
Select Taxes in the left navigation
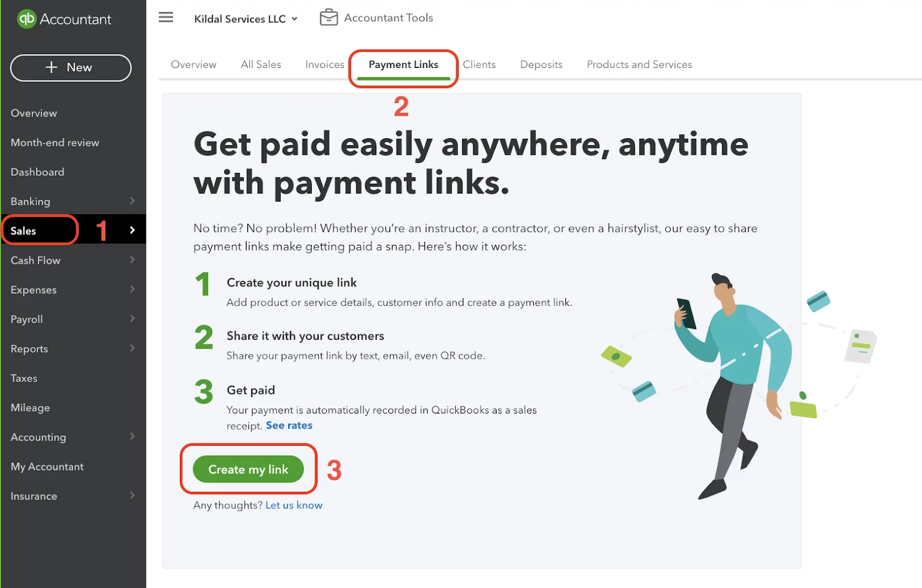click(x=24, y=378)
